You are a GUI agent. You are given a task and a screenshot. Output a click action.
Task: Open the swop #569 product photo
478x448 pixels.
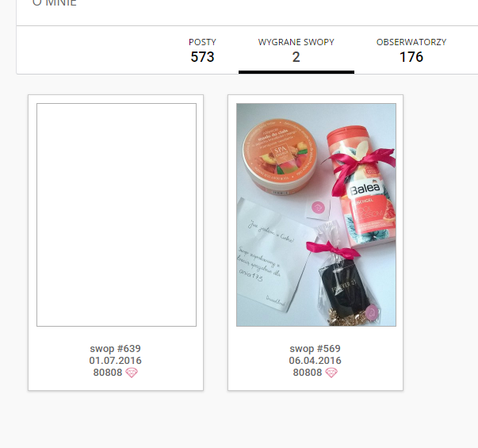316,215
